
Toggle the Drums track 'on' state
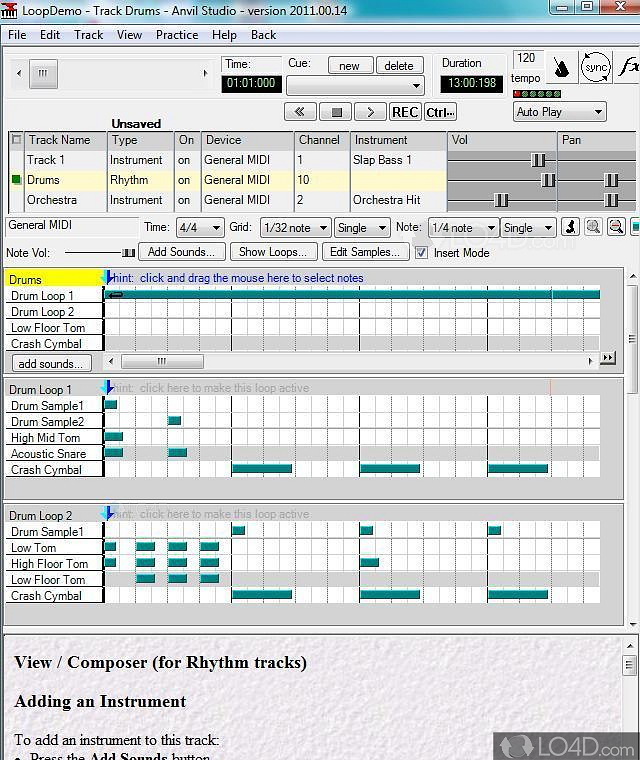tap(185, 180)
